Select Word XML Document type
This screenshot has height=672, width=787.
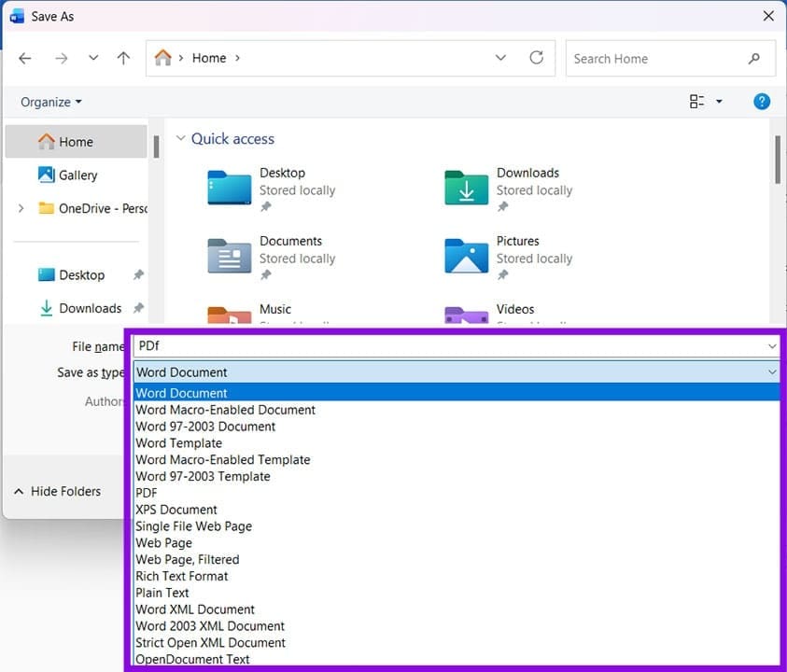[457, 609]
